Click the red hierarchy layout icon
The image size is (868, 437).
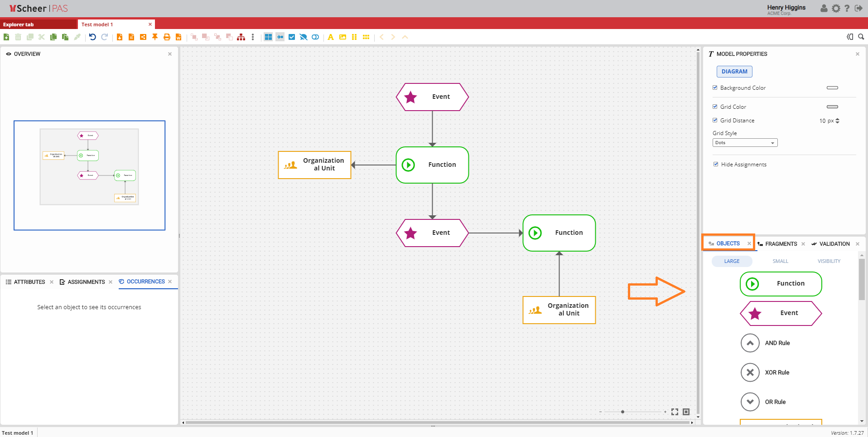click(241, 37)
